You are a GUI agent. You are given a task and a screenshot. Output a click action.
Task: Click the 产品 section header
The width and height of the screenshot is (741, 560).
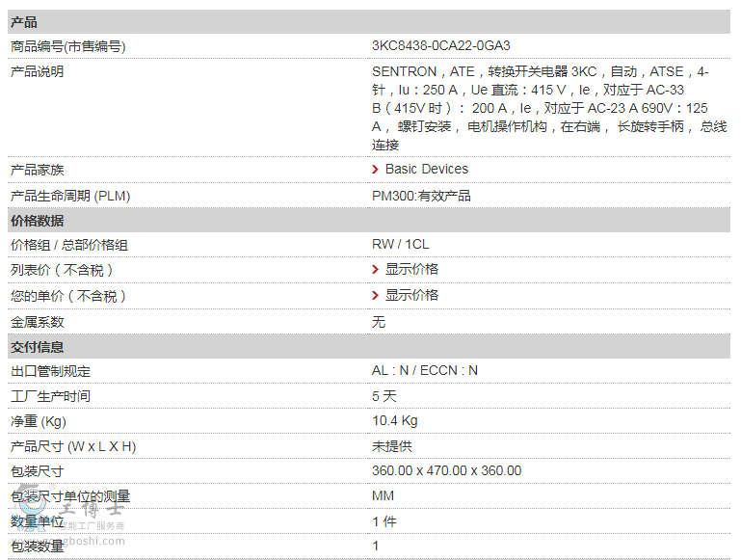(x=24, y=21)
